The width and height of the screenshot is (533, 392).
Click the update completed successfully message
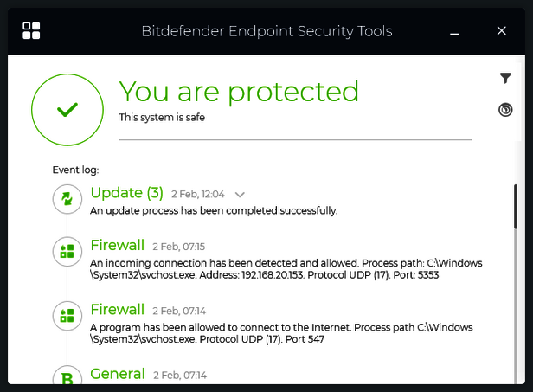point(214,210)
